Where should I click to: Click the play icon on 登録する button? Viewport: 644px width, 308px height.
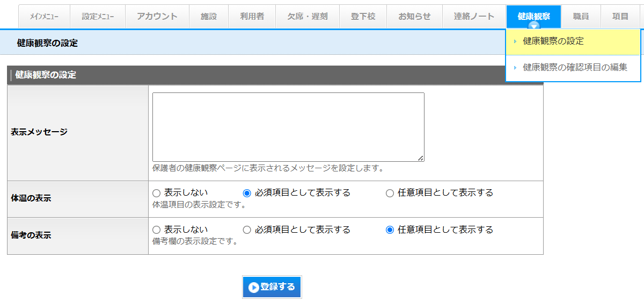coord(254,288)
